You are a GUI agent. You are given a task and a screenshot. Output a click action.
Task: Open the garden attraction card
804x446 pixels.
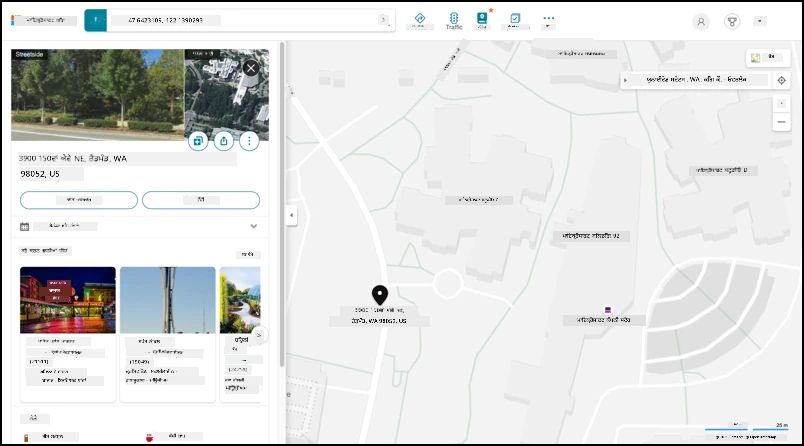(x=240, y=333)
